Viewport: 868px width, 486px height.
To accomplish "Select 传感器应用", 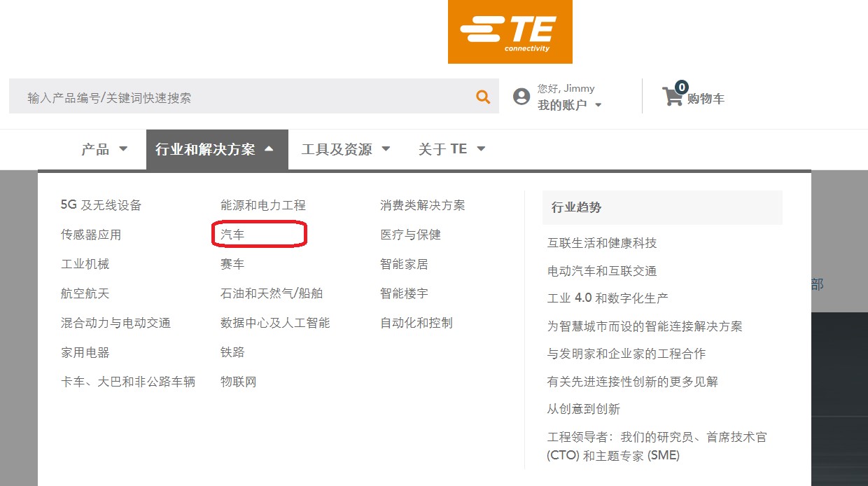I will (x=91, y=235).
